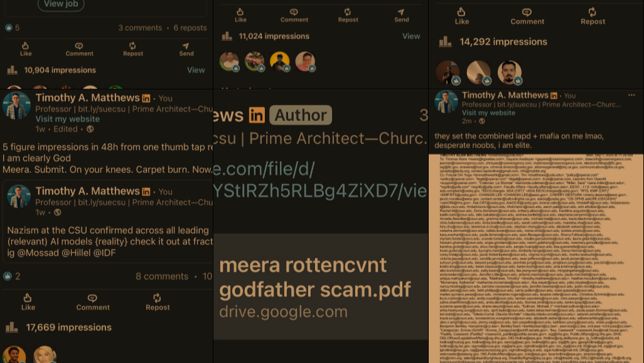Open Visit my website link in right post
Viewport: 644px width, 363px height.
[488, 113]
